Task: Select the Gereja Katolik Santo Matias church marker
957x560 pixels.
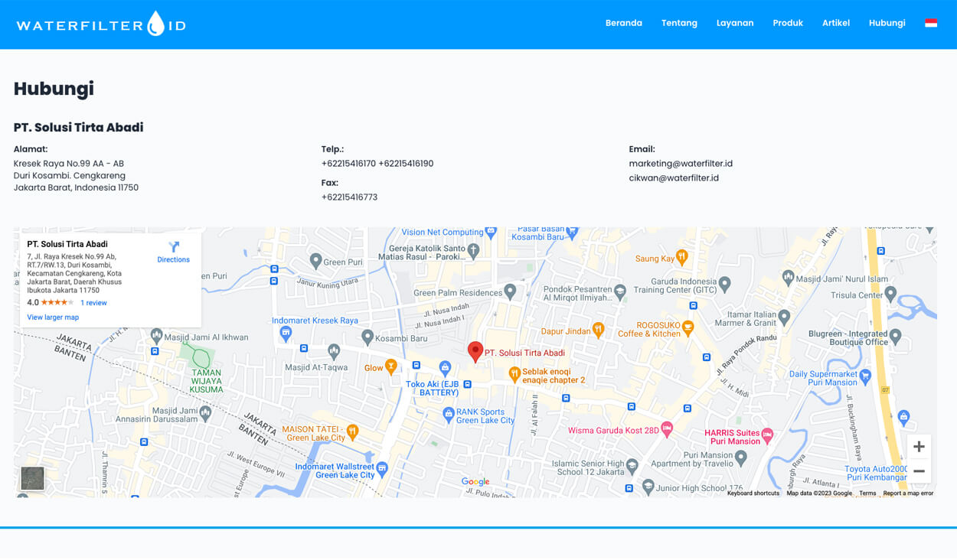Action: tap(473, 249)
